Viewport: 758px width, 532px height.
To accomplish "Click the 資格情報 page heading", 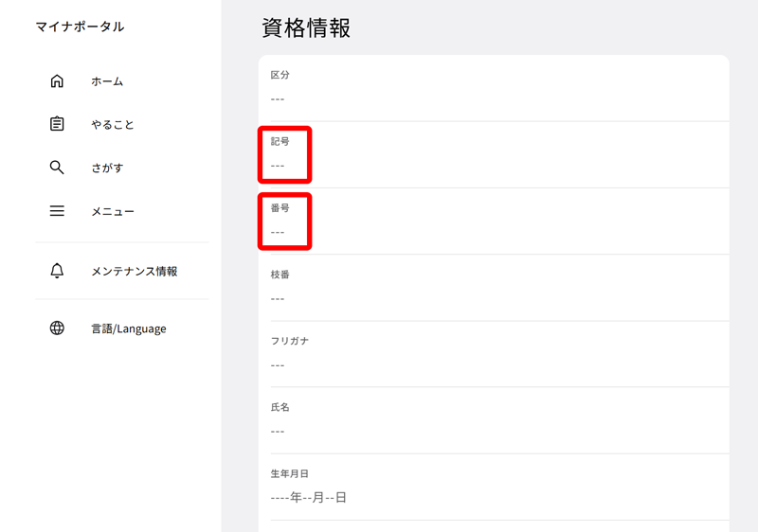I will click(x=306, y=28).
